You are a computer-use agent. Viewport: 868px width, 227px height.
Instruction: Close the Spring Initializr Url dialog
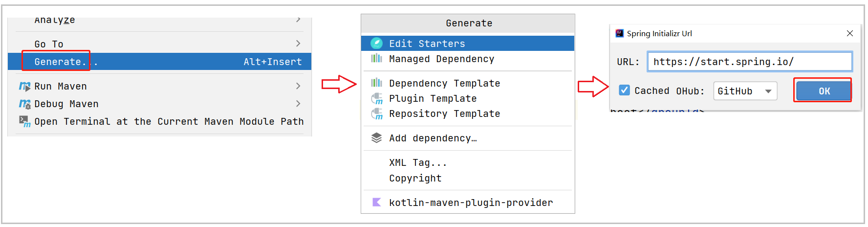coord(850,33)
